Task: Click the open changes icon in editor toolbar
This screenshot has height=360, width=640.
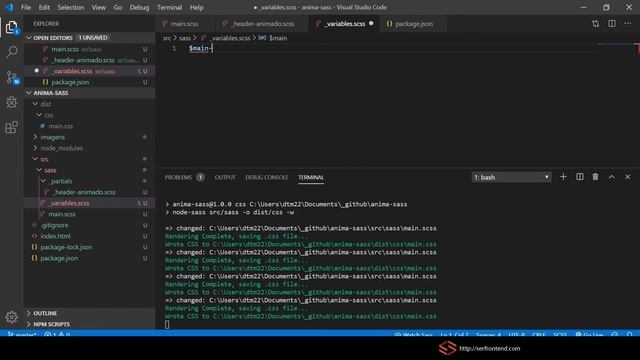Action: [596, 24]
